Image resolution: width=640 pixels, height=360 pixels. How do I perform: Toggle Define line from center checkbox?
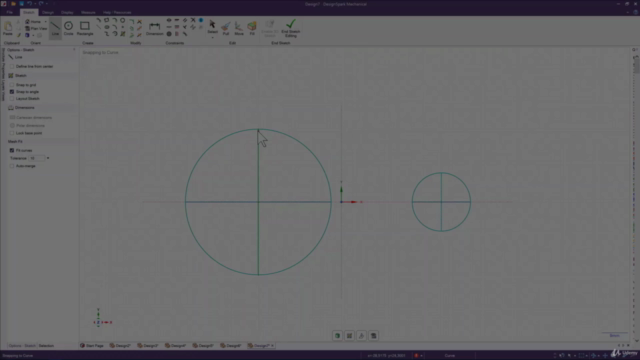pyautogui.click(x=12, y=66)
